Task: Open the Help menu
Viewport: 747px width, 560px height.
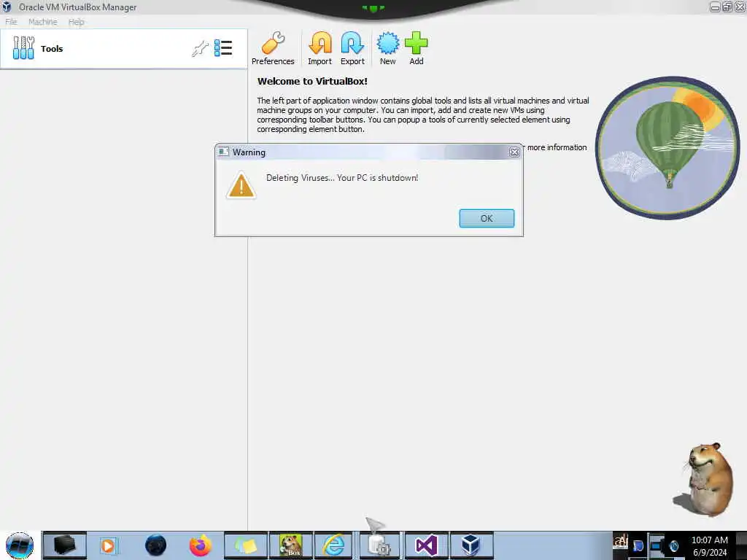Action: click(x=76, y=21)
